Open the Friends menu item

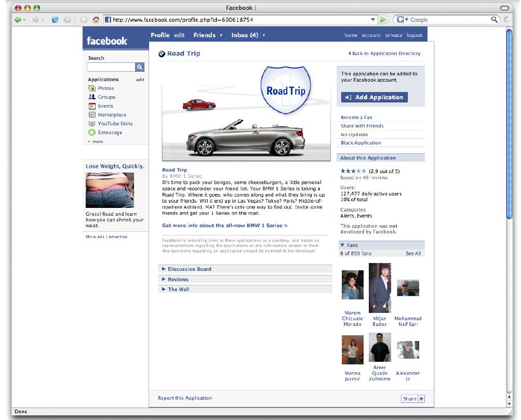coord(205,35)
